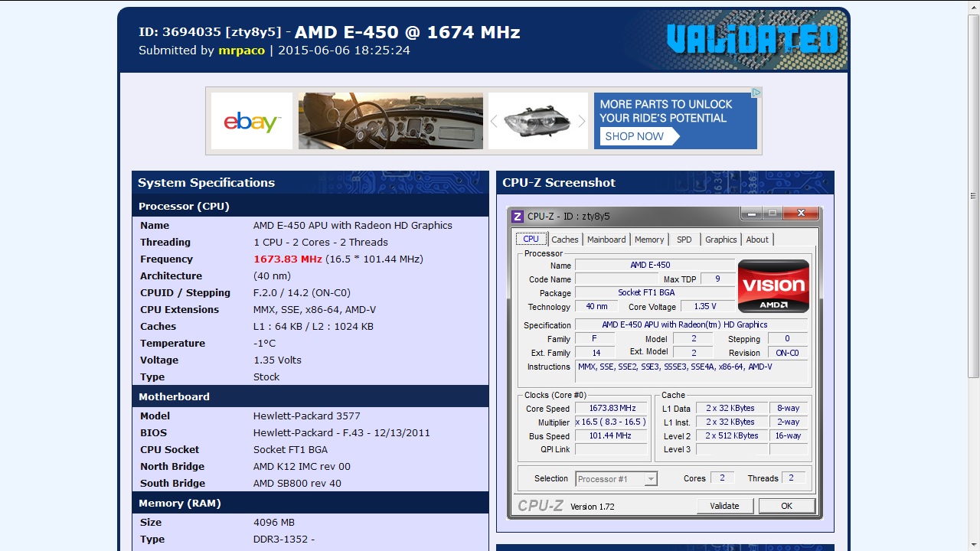Screen dimensions: 980x551
Task: Click the AMD K12 IMC rev 00 text
Action: tap(302, 467)
